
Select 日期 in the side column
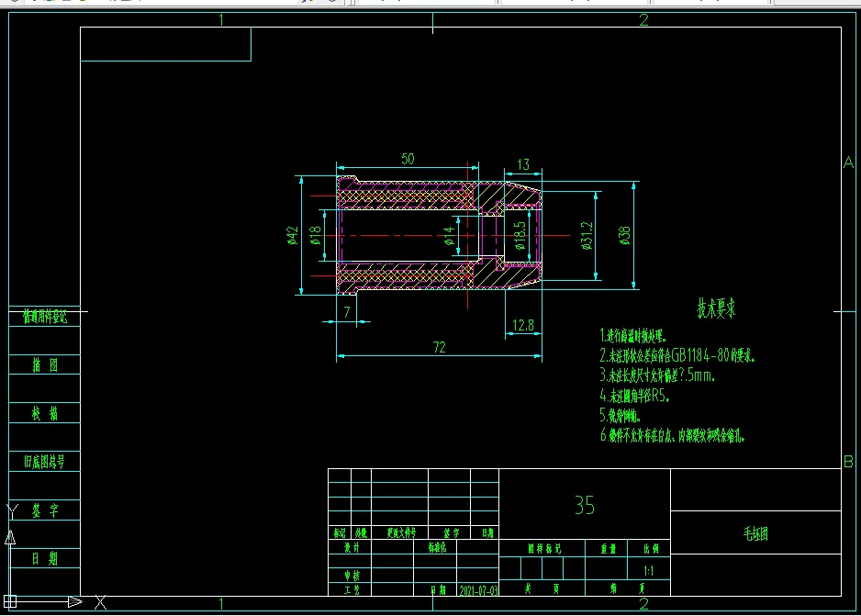coord(44,559)
